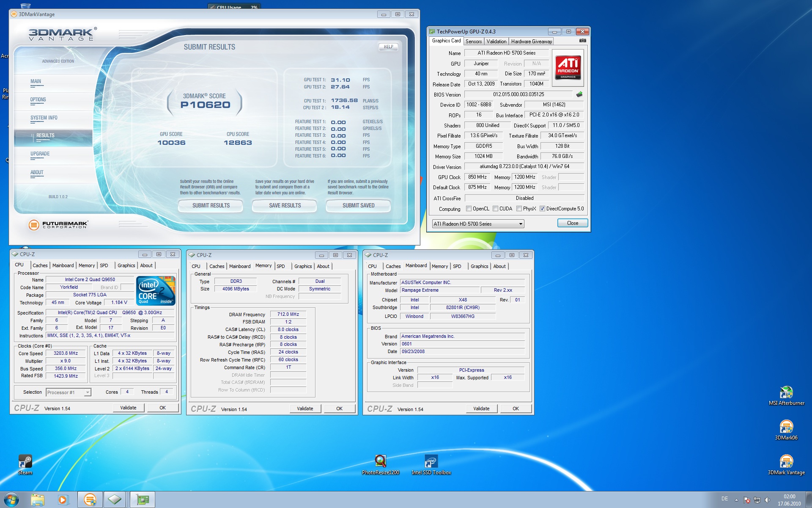Open the Windows Start menu orb
The height and width of the screenshot is (508, 812).
tap(11, 500)
